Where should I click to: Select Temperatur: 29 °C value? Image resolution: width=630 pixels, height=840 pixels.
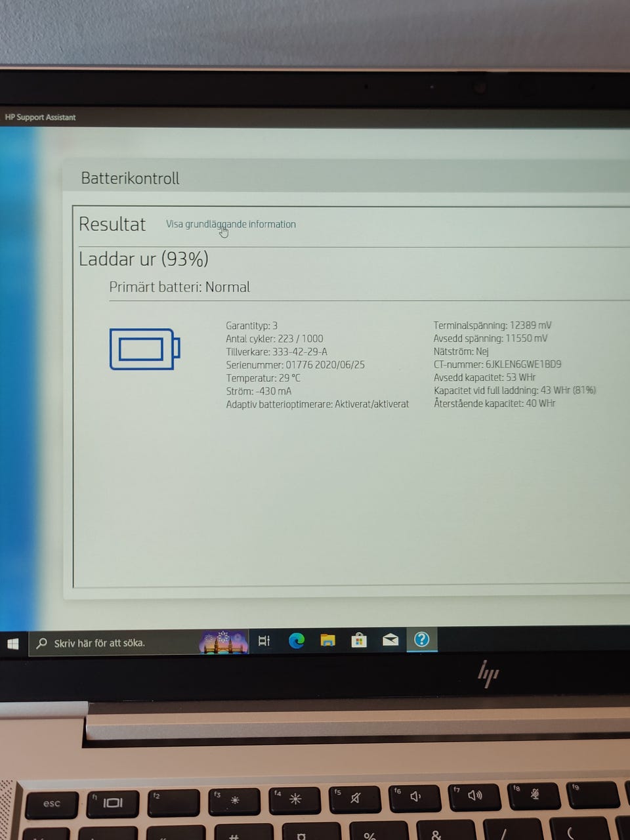[263, 378]
